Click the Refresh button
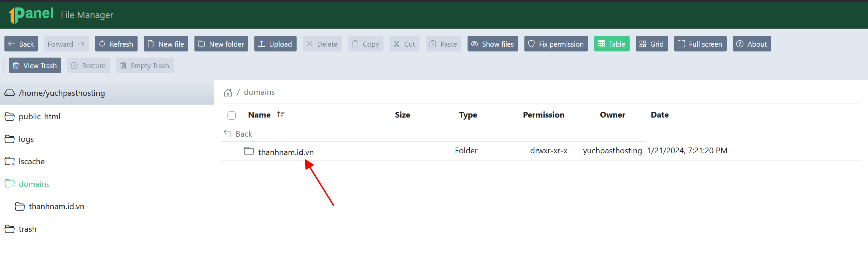Screen dimensions: 868x260 116,44
